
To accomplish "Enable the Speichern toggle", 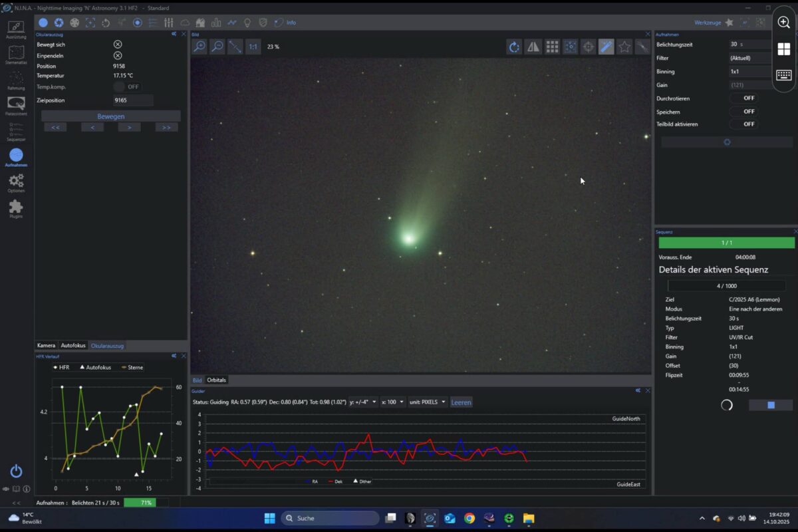I will point(743,112).
